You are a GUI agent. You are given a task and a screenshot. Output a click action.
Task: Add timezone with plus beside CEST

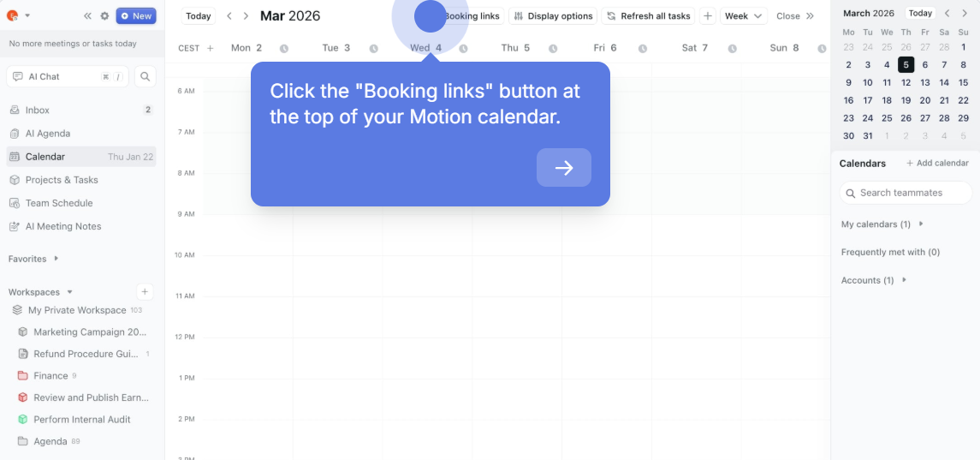[210, 48]
